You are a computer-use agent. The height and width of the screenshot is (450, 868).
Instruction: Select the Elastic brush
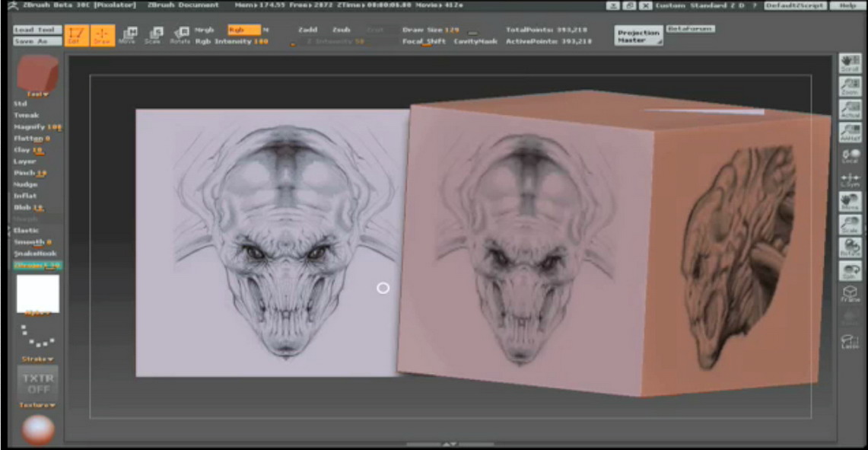pyautogui.click(x=26, y=231)
